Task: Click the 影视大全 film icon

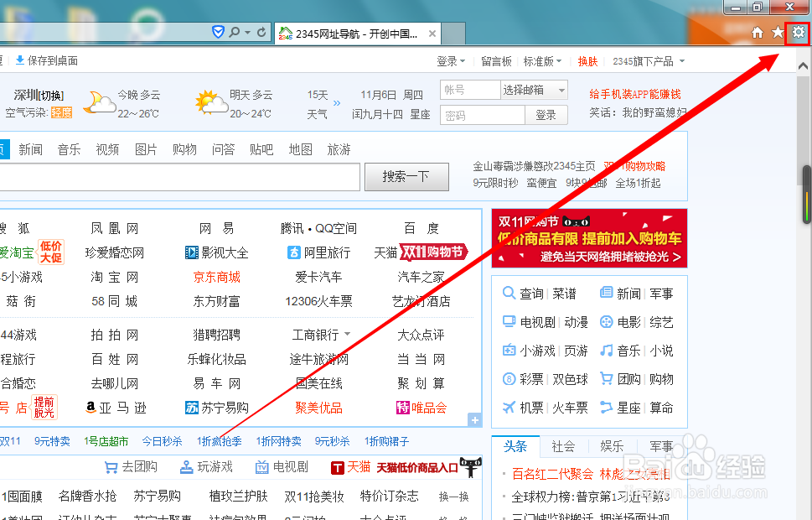Action: (x=192, y=252)
